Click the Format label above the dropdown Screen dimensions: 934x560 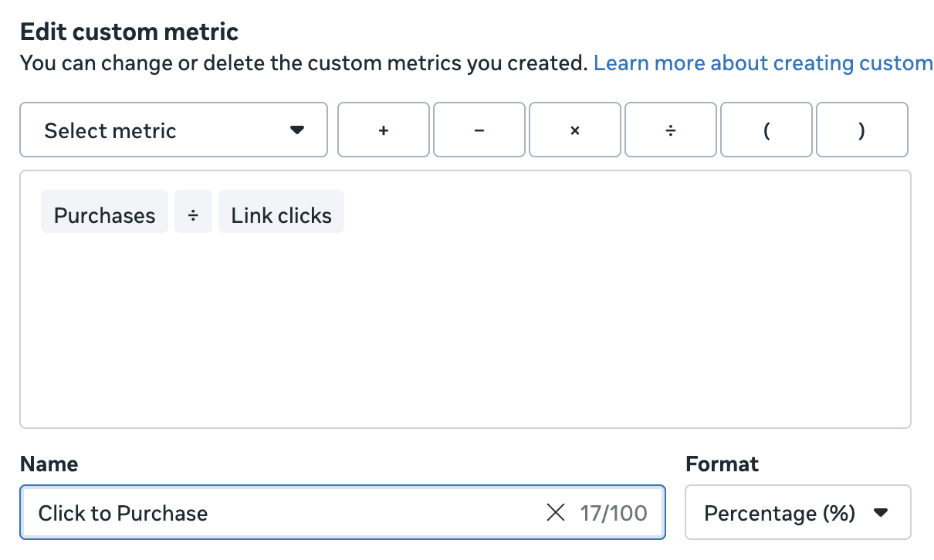tap(722, 464)
